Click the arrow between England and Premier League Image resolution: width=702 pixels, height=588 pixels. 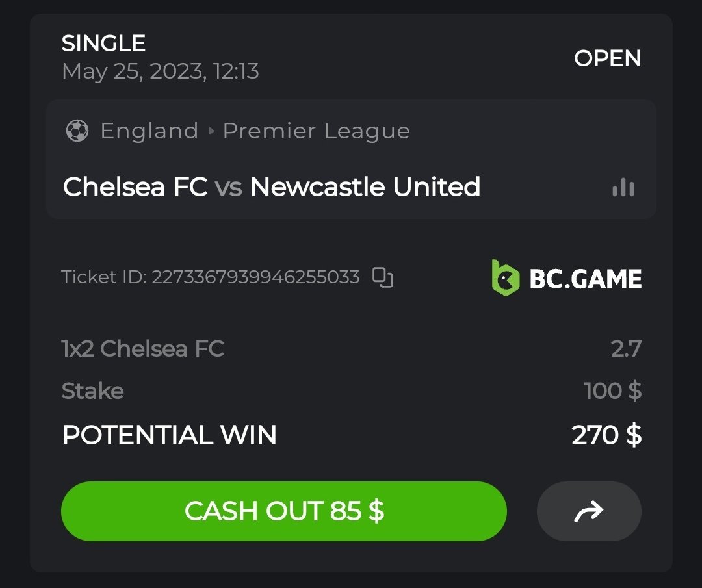(211, 131)
